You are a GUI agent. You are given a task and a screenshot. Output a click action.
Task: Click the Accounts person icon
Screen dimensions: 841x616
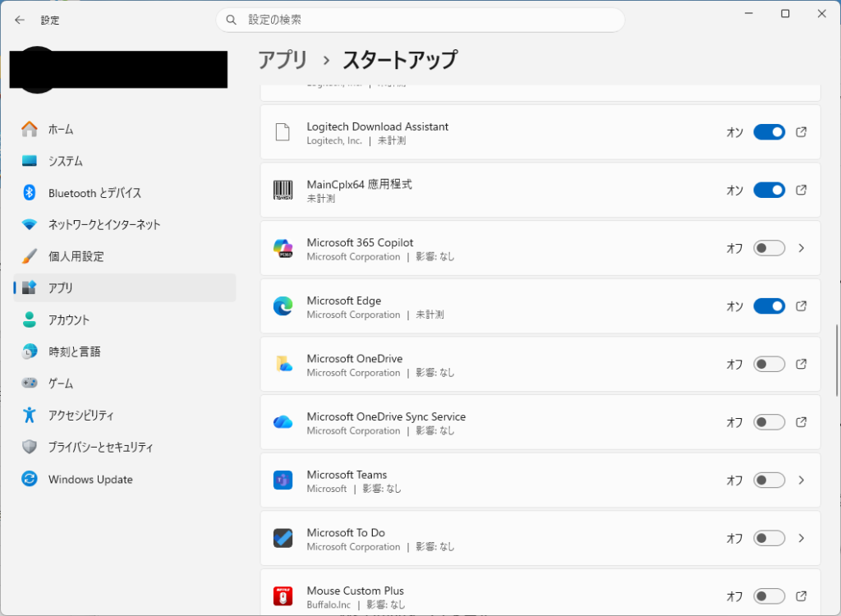pos(29,319)
